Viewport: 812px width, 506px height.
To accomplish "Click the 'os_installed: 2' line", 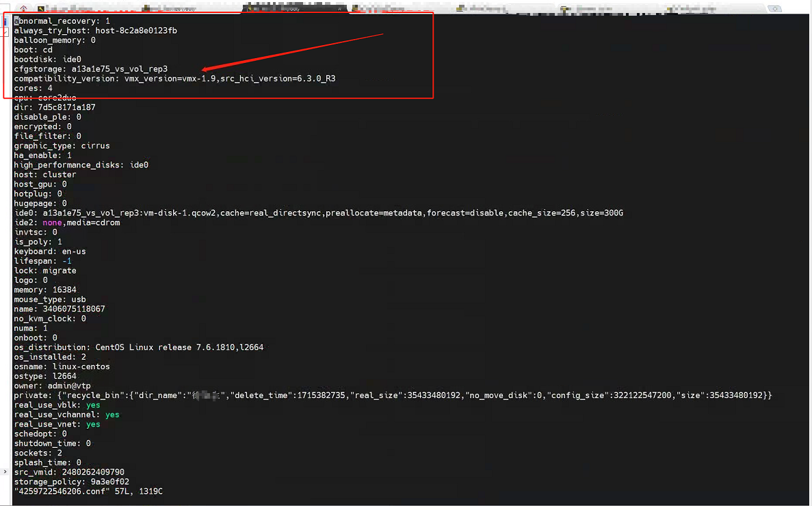I will click(x=50, y=357).
